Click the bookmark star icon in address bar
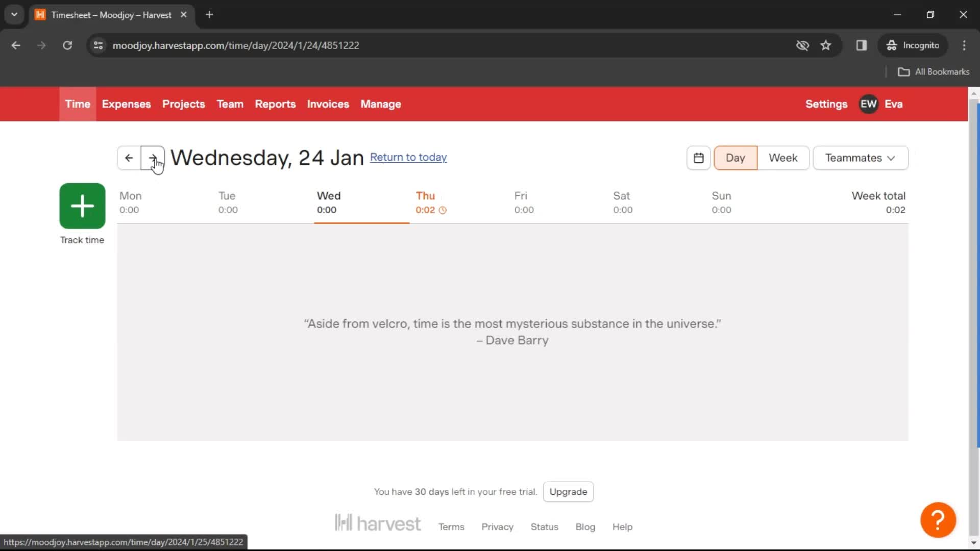 tap(826, 45)
